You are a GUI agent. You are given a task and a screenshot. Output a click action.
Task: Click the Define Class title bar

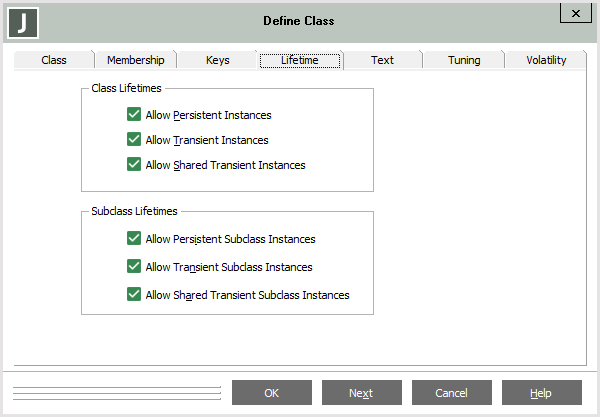(x=299, y=21)
